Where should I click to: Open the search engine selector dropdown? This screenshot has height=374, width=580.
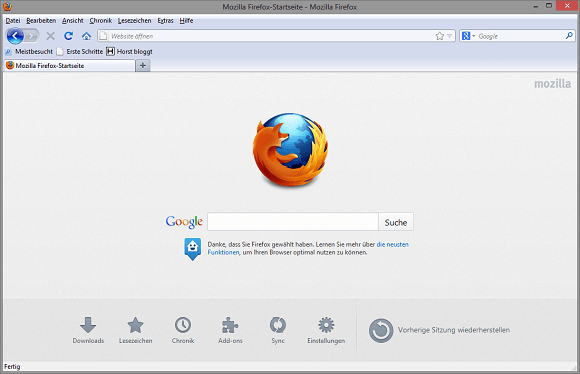tap(468, 36)
